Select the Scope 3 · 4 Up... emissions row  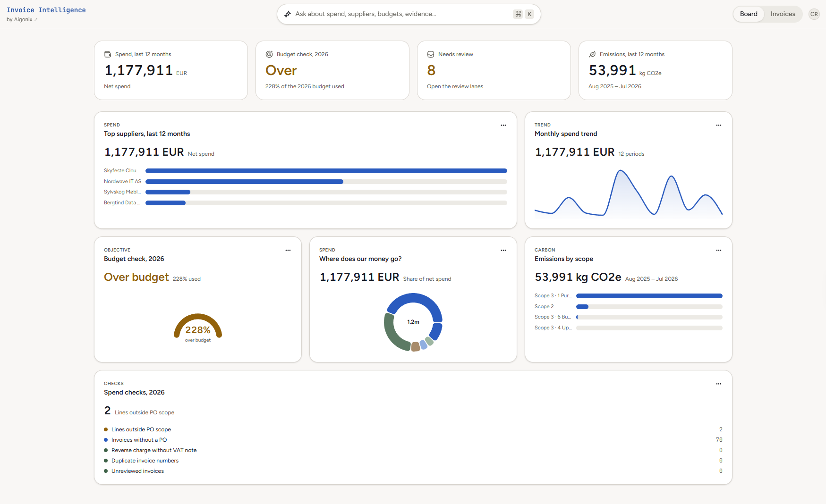pyautogui.click(x=629, y=328)
